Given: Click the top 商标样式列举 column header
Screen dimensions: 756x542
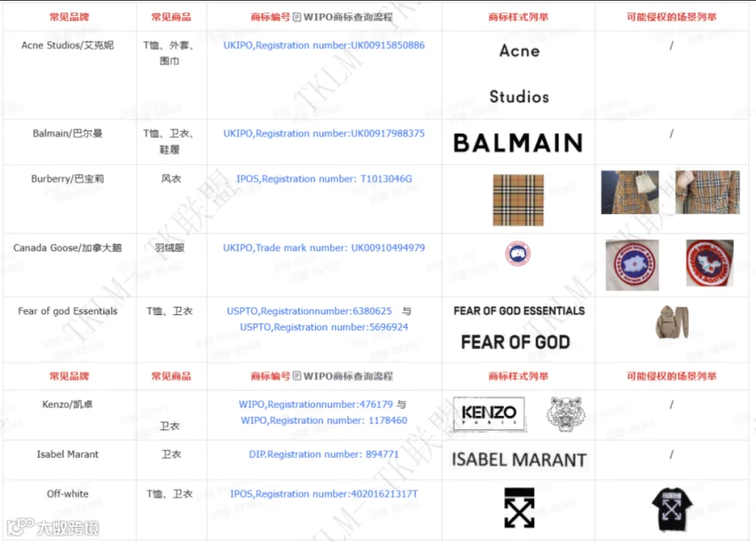Looking at the screenshot, I should (x=518, y=18).
